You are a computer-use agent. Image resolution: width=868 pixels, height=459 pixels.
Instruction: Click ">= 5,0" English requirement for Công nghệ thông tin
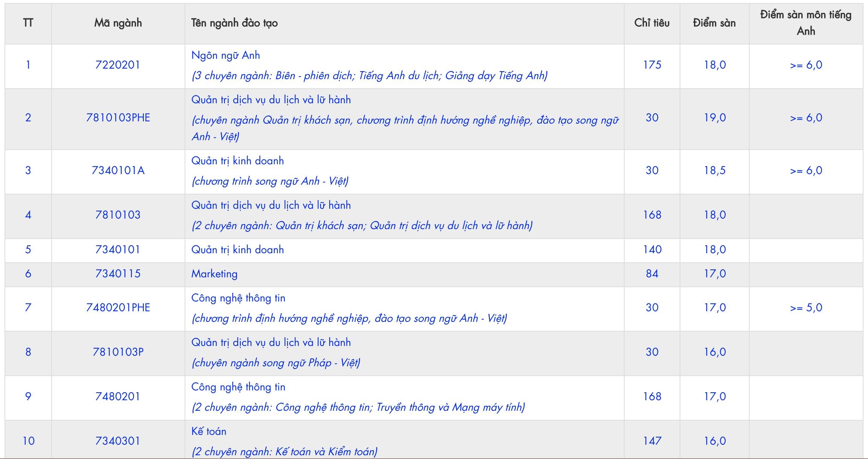pos(806,308)
